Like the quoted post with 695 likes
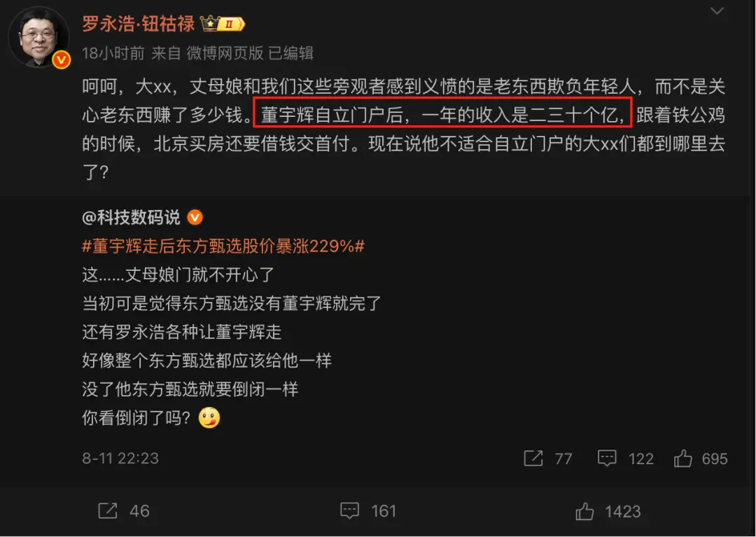This screenshot has height=537, width=756. pos(701,459)
